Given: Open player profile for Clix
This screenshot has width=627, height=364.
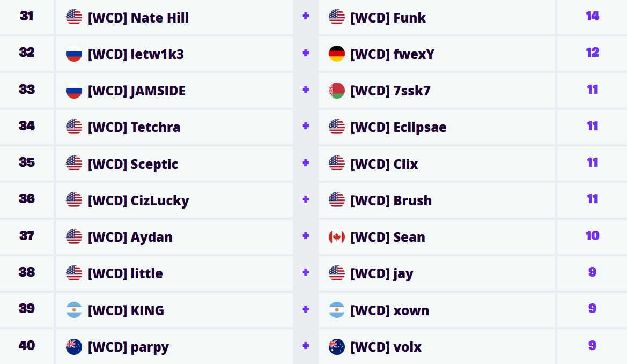Looking at the screenshot, I should (384, 164).
